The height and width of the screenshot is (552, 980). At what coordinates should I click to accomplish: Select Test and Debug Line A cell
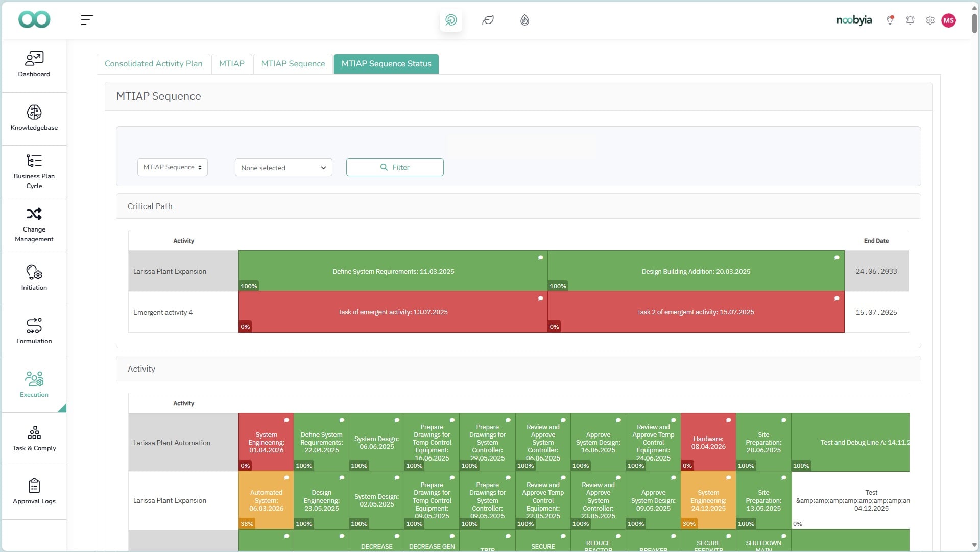pos(851,443)
